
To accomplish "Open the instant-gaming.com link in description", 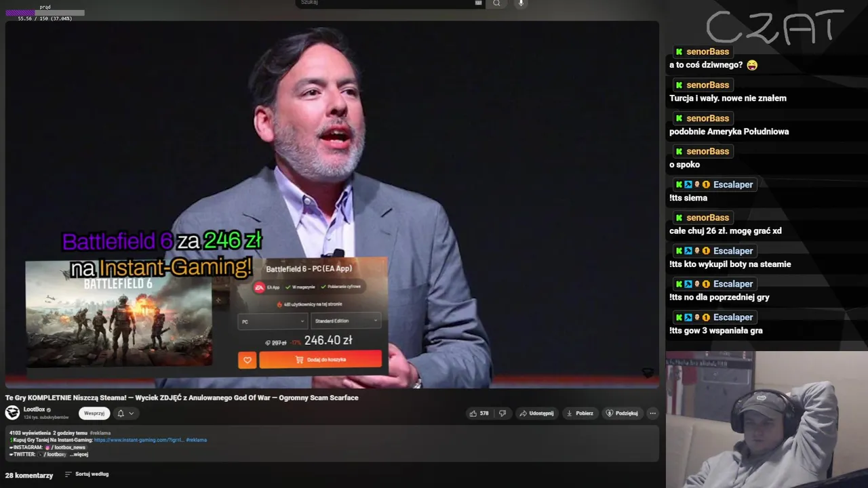I will pyautogui.click(x=139, y=440).
